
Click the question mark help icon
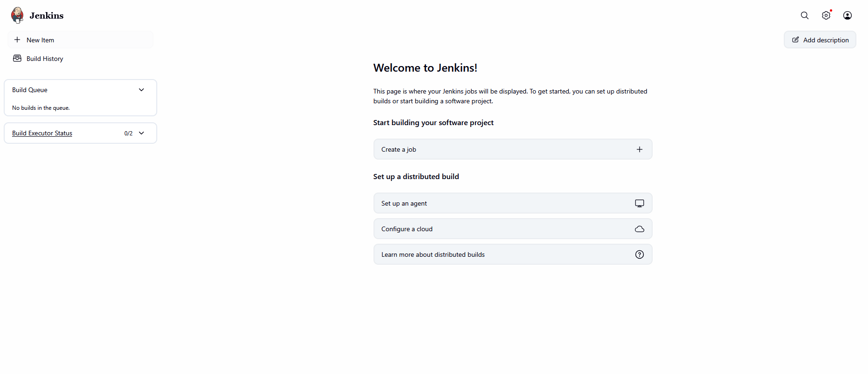click(x=640, y=254)
